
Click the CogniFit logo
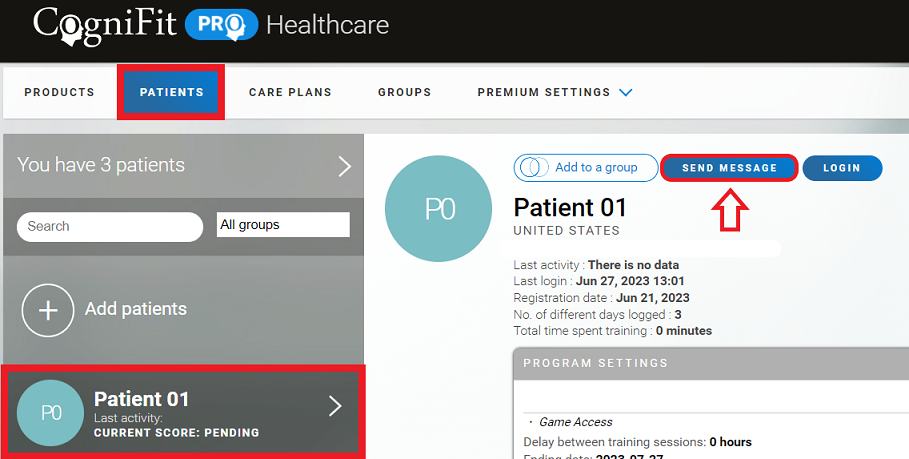click(104, 24)
